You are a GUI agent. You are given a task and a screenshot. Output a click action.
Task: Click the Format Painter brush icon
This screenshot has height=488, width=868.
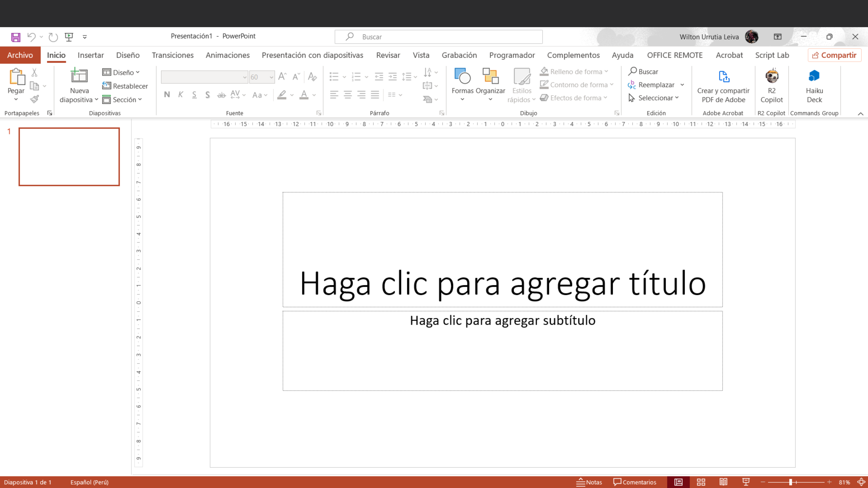click(34, 99)
